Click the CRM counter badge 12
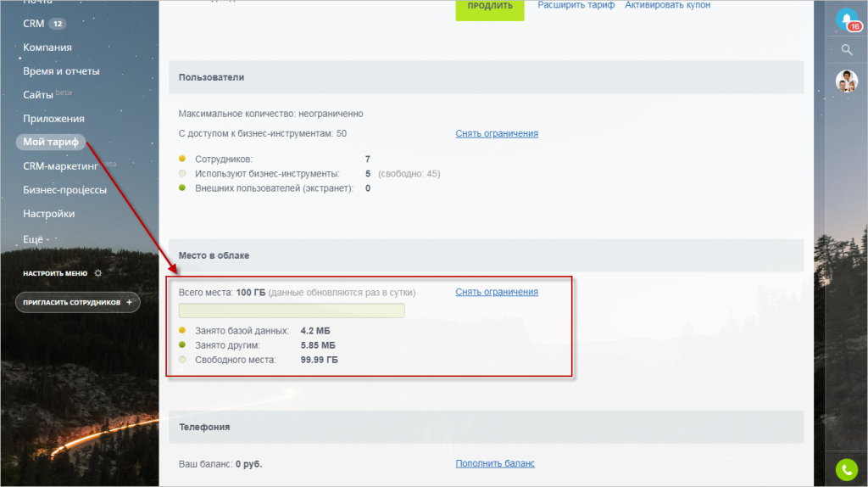 point(58,24)
